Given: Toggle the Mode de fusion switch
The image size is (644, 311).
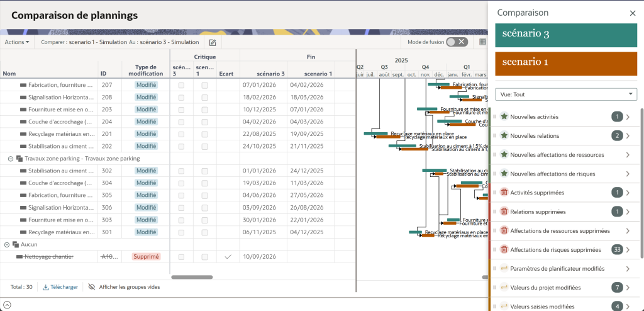Looking at the screenshot, I should 457,42.
